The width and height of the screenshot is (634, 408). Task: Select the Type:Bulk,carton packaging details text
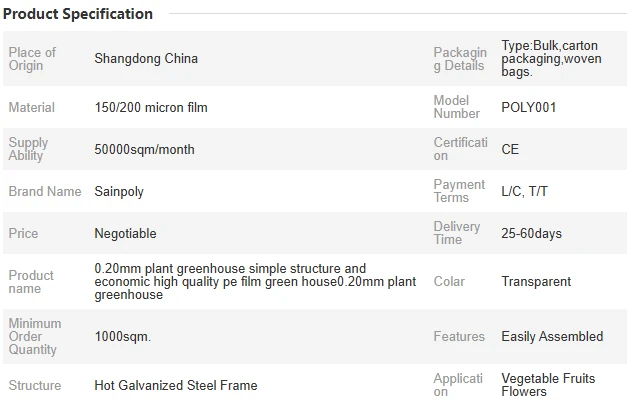(552, 59)
